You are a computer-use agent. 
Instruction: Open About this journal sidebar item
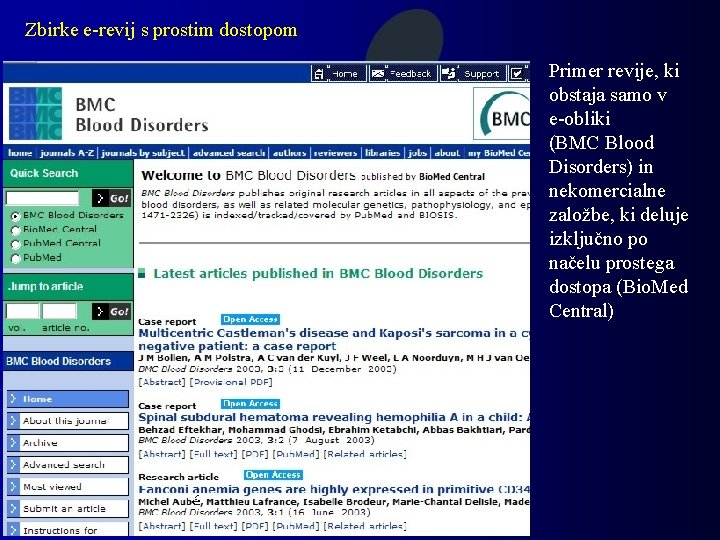coord(68,421)
